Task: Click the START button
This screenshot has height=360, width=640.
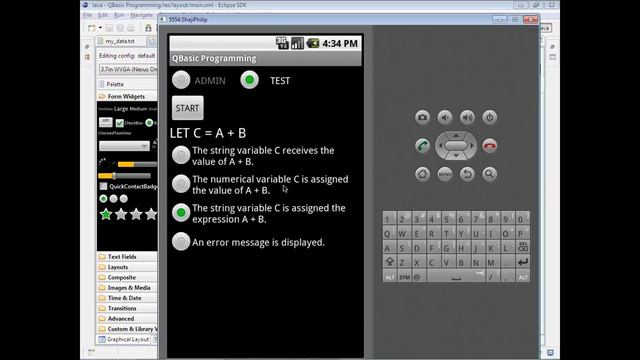Action: (188, 108)
